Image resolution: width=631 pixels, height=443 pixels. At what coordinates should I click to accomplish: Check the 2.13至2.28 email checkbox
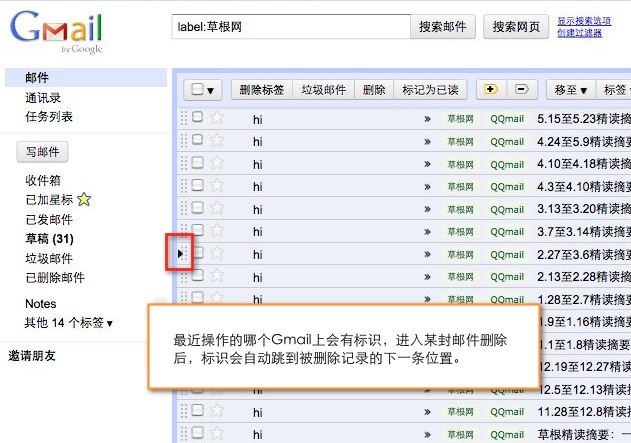click(x=197, y=275)
